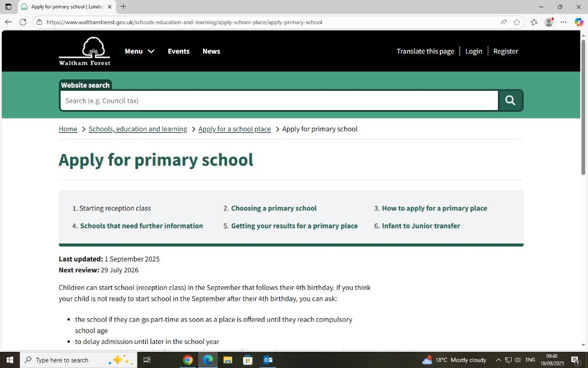Image resolution: width=588 pixels, height=368 pixels.
Task: Refresh the page with the reload icon
Action: 23,22
